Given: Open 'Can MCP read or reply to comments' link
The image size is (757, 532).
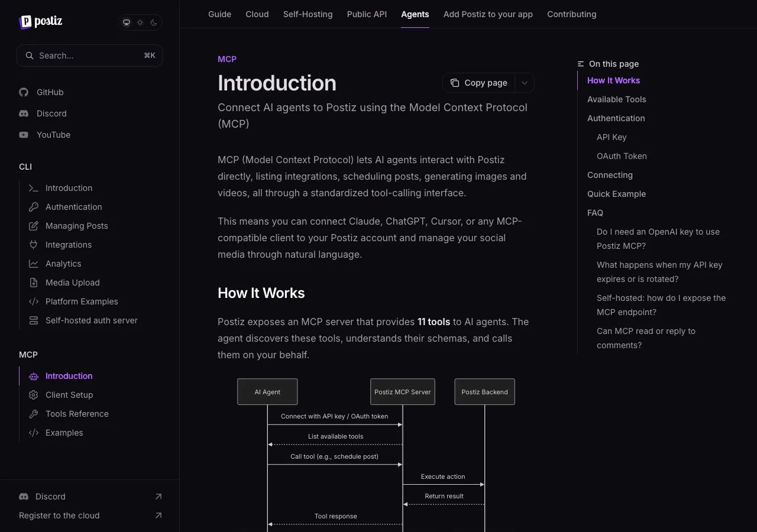Looking at the screenshot, I should [646, 338].
